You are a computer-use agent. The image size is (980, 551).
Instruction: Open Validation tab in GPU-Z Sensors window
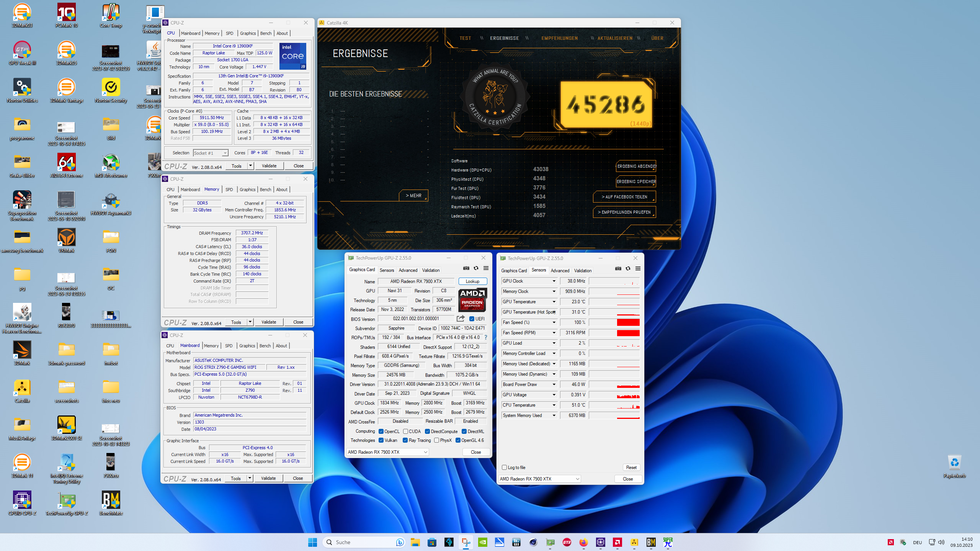pos(583,271)
